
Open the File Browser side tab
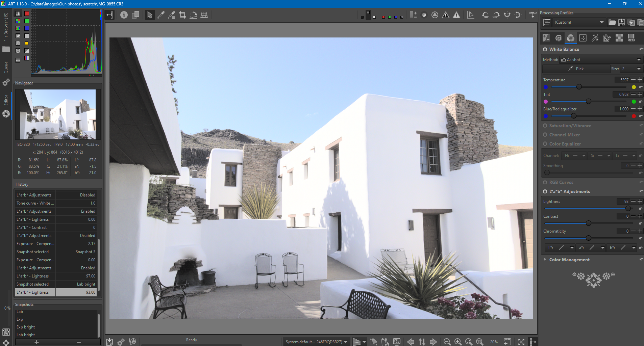(x=6, y=32)
